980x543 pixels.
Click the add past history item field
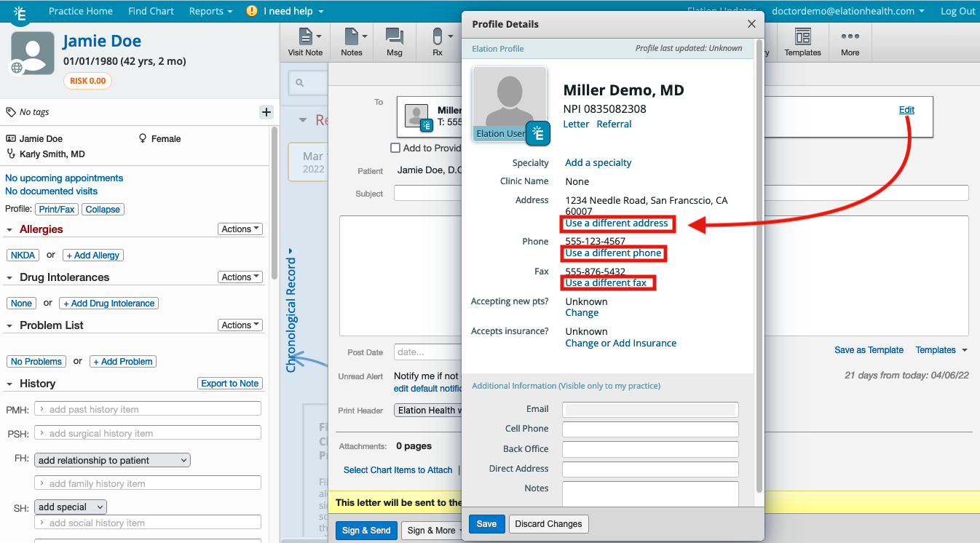148,409
